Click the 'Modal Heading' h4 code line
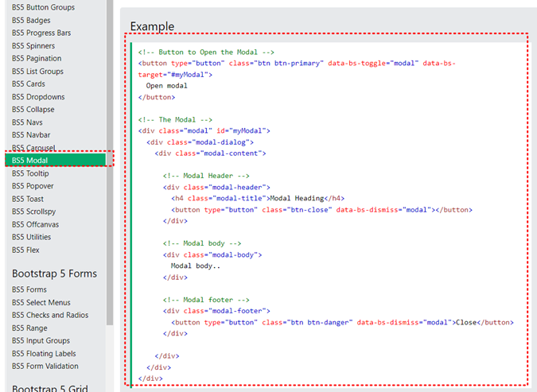 coord(258,198)
